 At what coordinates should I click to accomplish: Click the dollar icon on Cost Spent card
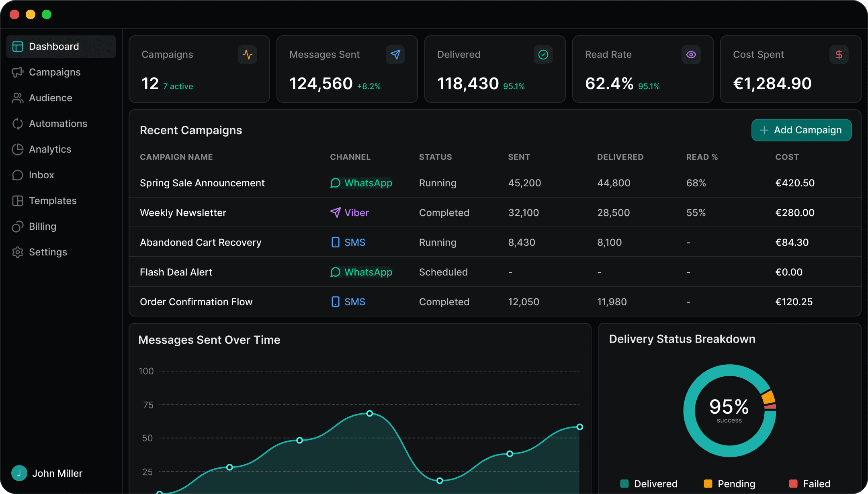[x=839, y=55]
